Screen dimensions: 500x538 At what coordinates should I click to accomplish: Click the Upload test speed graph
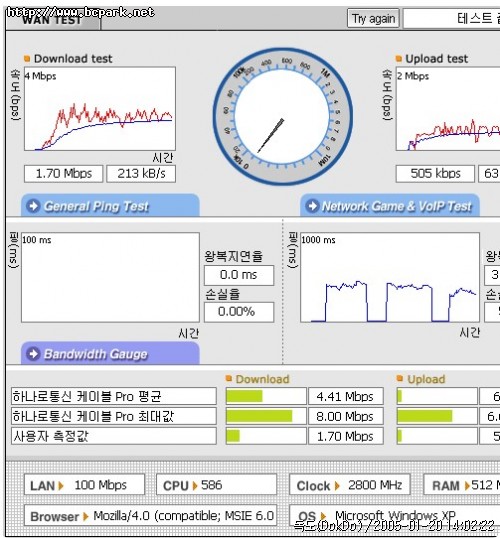tap(448, 109)
